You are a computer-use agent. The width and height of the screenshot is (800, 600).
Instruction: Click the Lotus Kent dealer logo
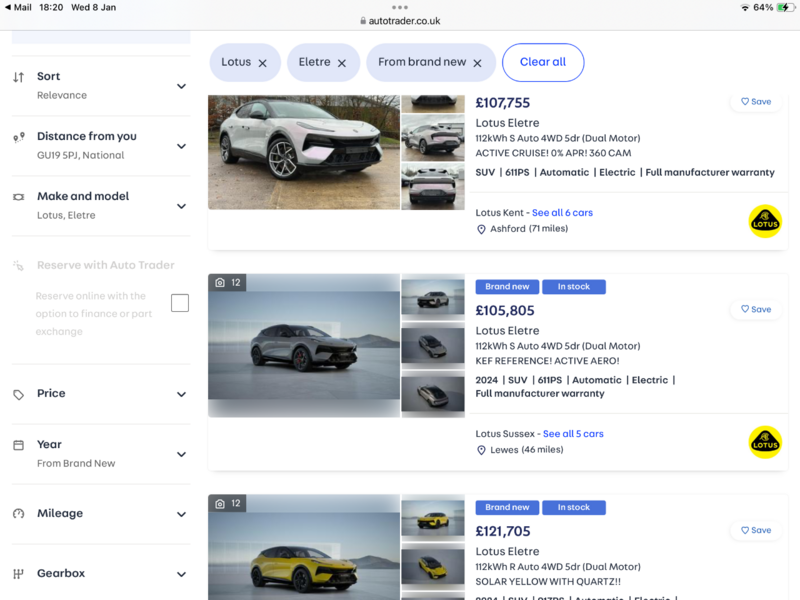tap(765, 221)
